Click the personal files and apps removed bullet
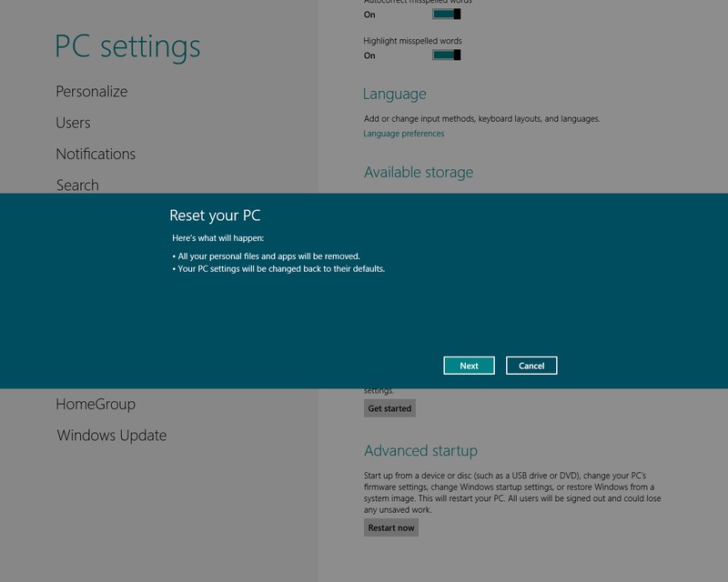Viewport: 728px width, 582px height. (266, 256)
